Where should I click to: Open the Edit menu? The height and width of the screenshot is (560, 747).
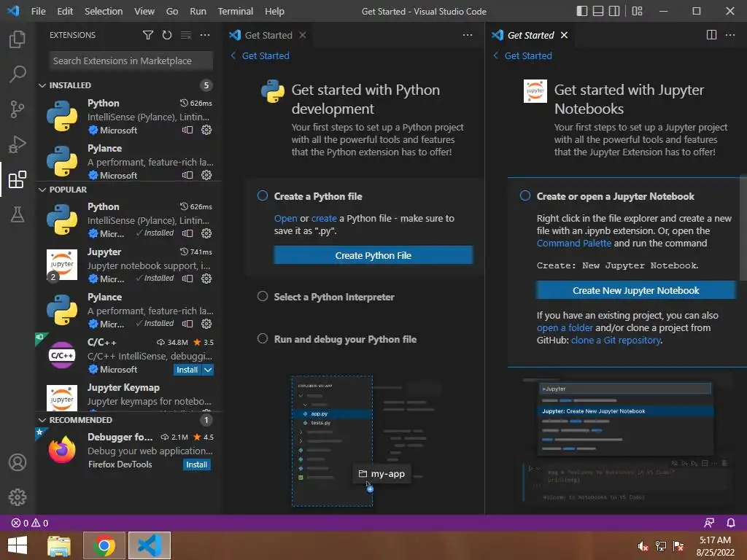65,11
